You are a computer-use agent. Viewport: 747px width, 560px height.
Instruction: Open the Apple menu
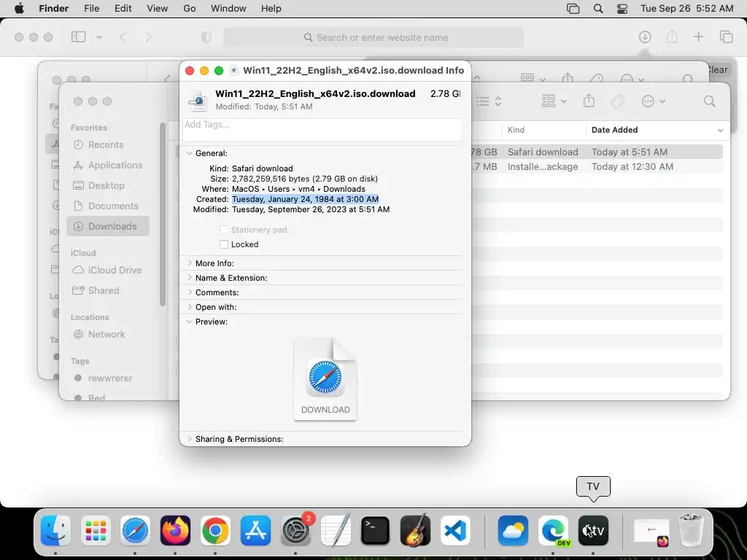(x=19, y=9)
